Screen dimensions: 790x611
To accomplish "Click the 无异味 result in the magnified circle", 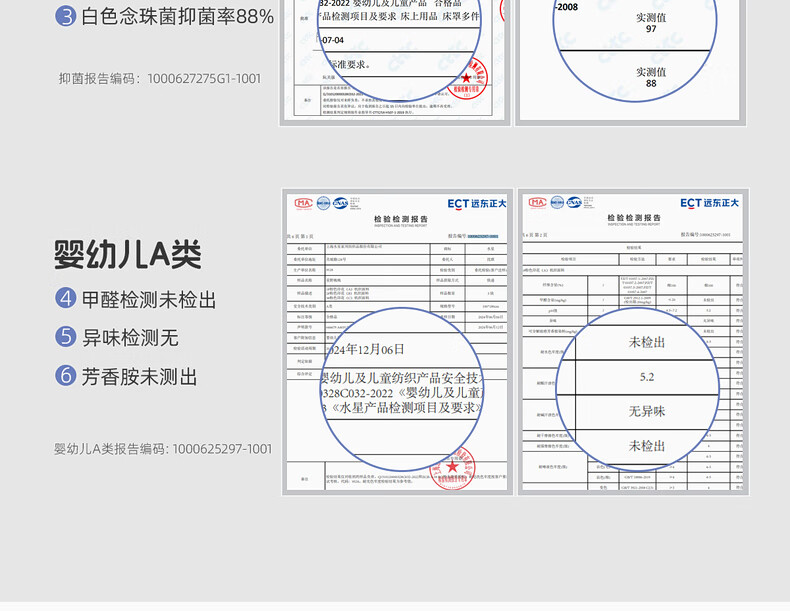I will 646,411.
